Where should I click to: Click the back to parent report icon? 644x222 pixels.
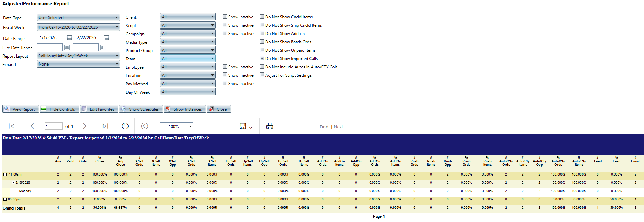(x=145, y=126)
